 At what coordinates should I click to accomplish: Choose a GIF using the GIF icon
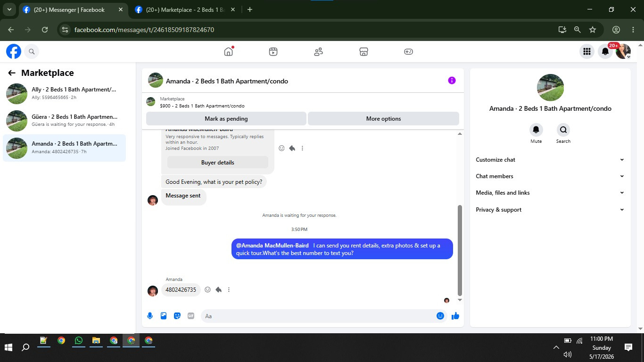click(x=191, y=316)
